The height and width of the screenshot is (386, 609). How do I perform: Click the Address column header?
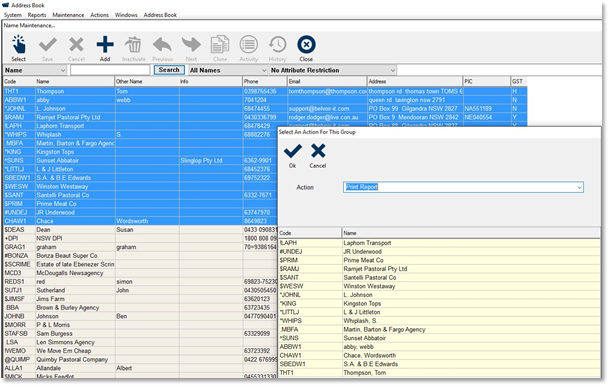[415, 81]
